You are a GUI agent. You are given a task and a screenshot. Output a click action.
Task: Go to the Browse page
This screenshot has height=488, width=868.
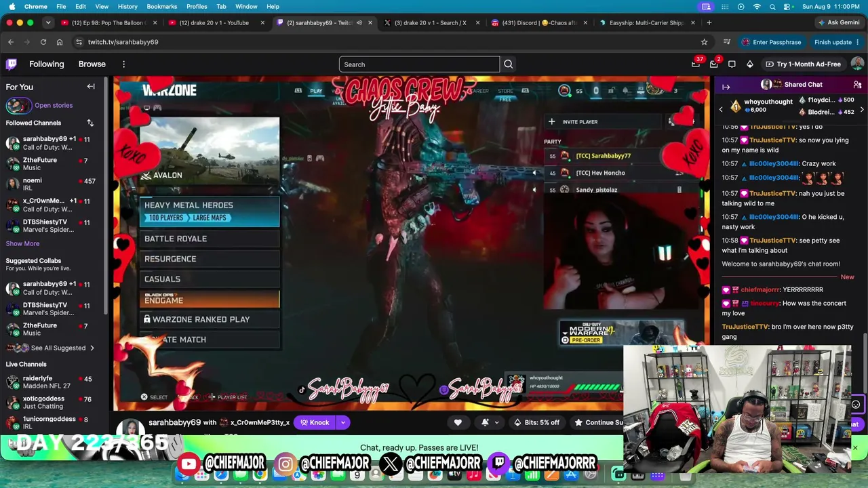point(92,64)
